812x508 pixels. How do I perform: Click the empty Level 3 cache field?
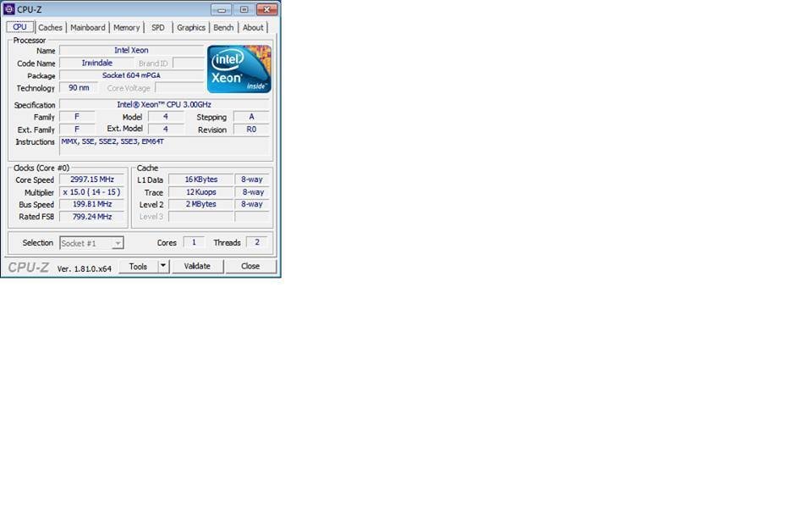(x=201, y=217)
